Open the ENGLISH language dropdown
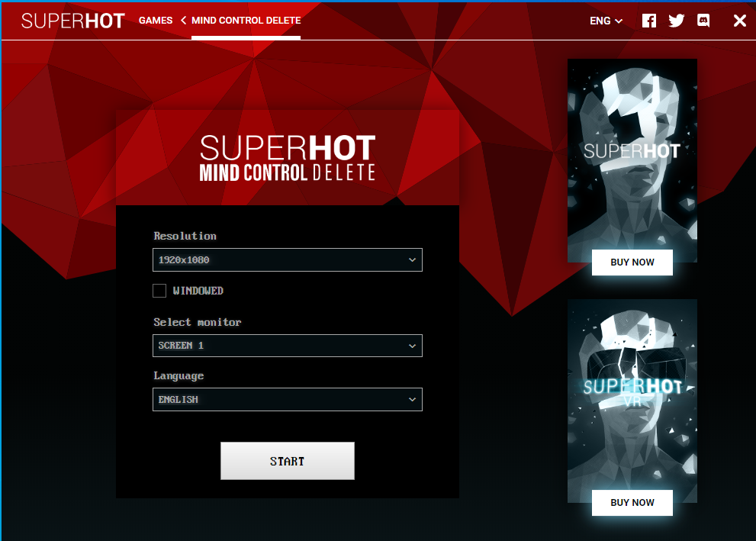This screenshot has height=541, width=756. click(288, 399)
